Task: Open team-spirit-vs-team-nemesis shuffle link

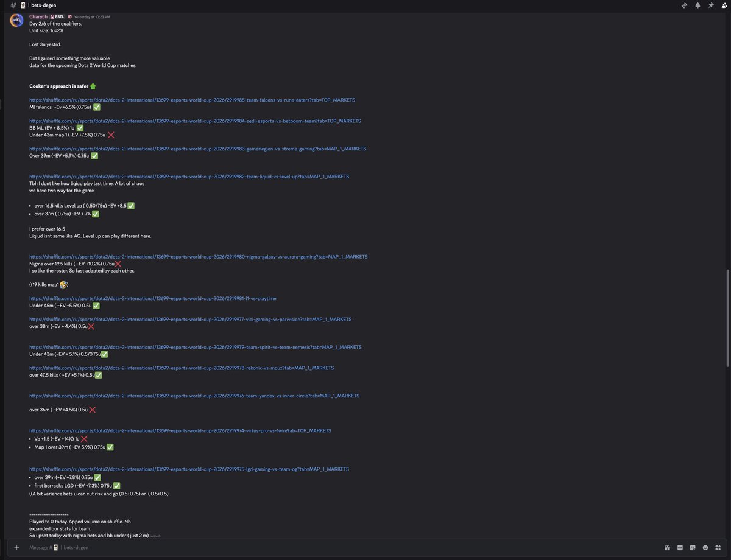Action: pos(195,347)
